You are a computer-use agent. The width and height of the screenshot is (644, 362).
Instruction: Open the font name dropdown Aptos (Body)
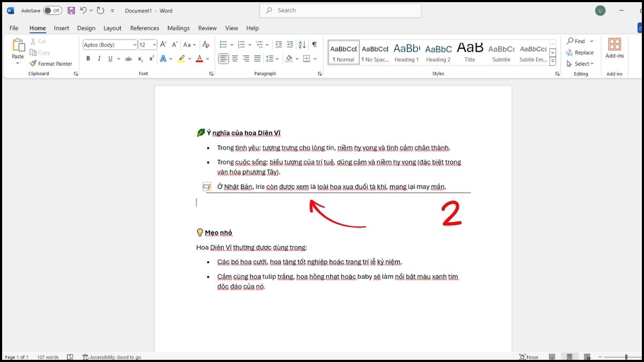[x=110, y=45]
